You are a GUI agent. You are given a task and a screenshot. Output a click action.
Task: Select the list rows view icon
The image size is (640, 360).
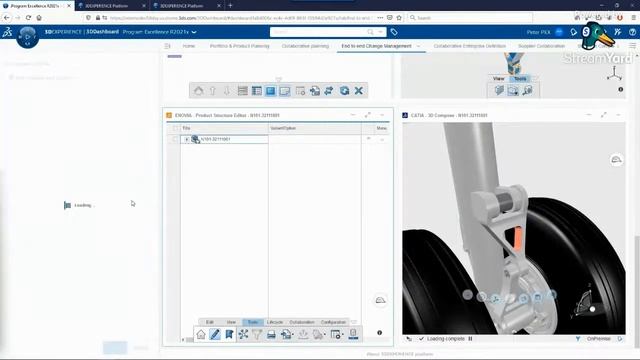coord(242,91)
